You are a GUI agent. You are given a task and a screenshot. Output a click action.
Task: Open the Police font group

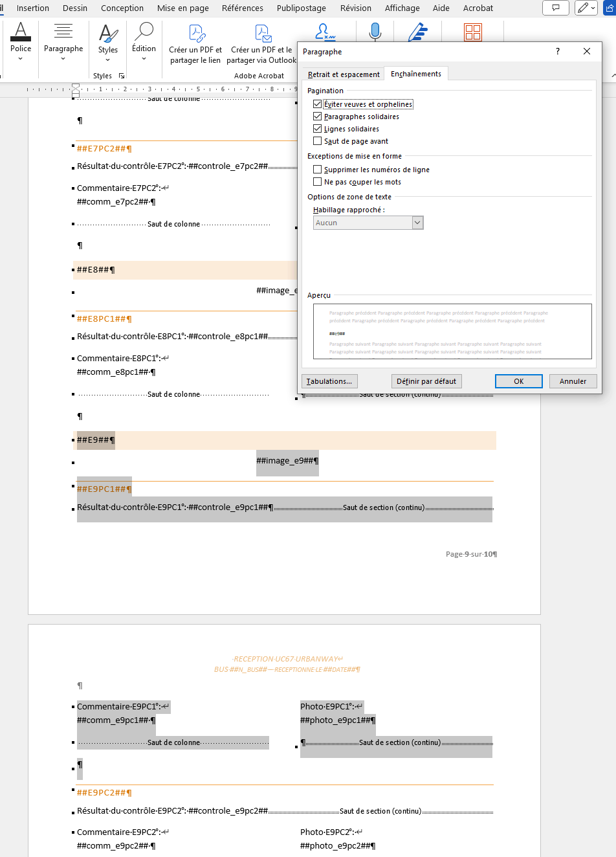tap(21, 41)
